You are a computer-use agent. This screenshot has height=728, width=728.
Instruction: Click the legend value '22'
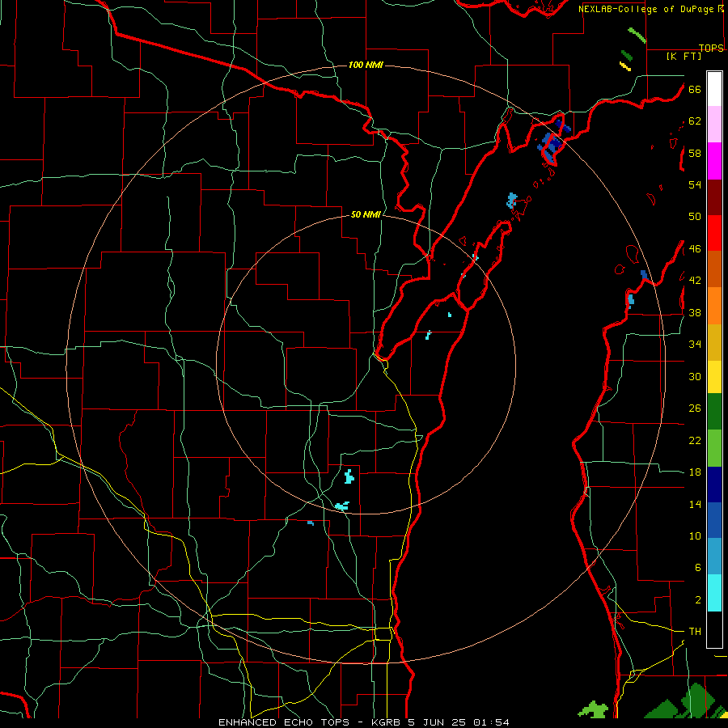pyautogui.click(x=695, y=440)
